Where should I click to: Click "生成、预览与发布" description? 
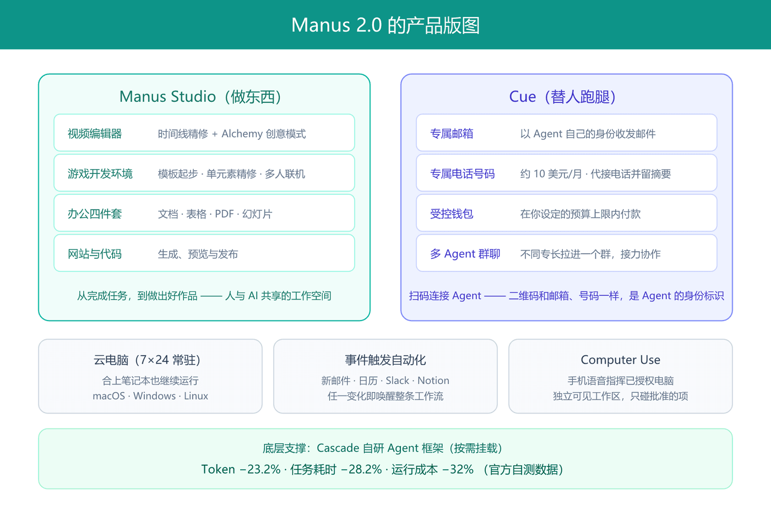tap(198, 254)
